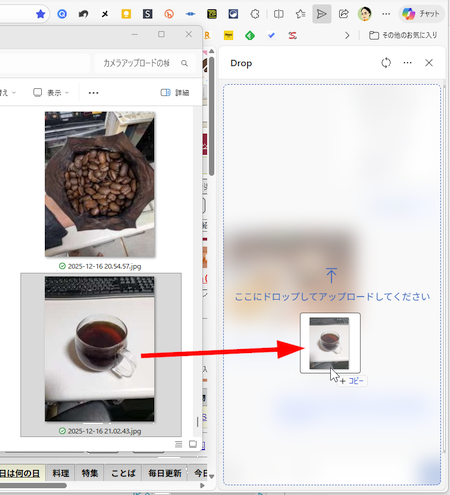
Task: Click the orange R favorites bar bookmark
Action: pyautogui.click(x=207, y=35)
